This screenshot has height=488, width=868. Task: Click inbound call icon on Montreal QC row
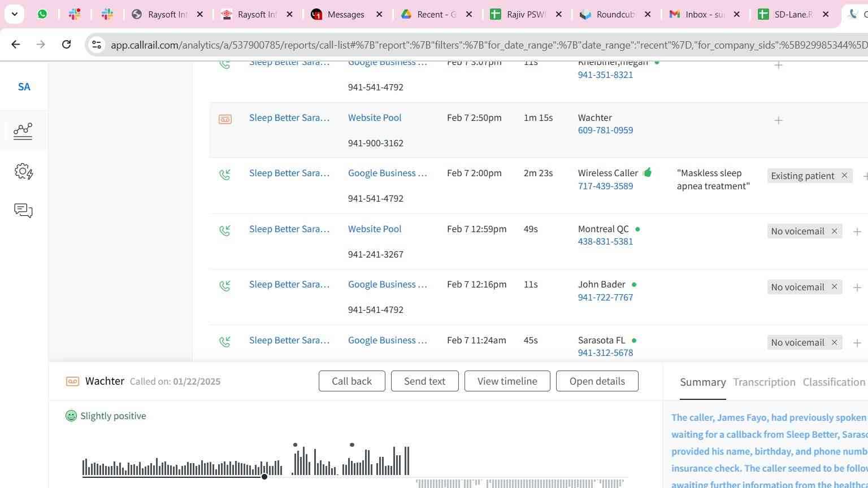[225, 230]
